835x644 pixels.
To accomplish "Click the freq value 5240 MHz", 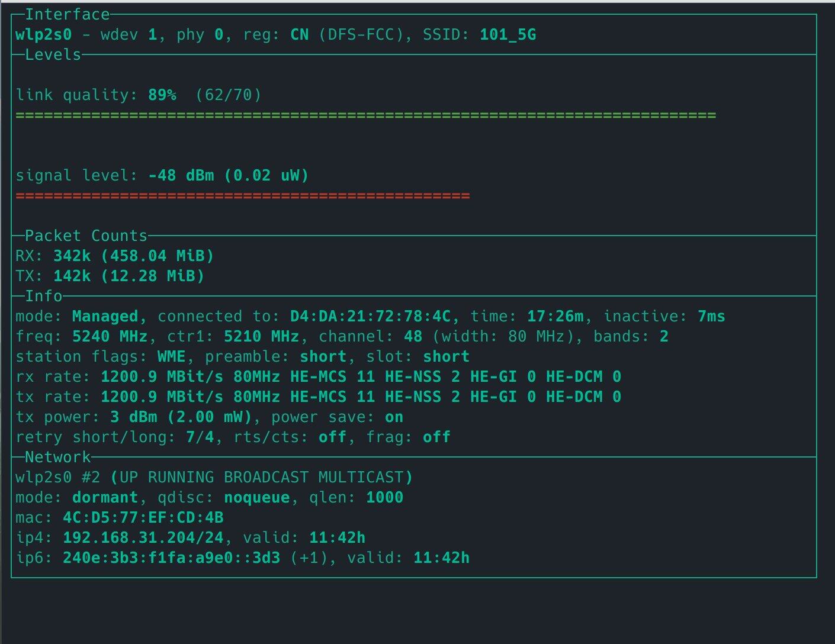I will [x=110, y=336].
